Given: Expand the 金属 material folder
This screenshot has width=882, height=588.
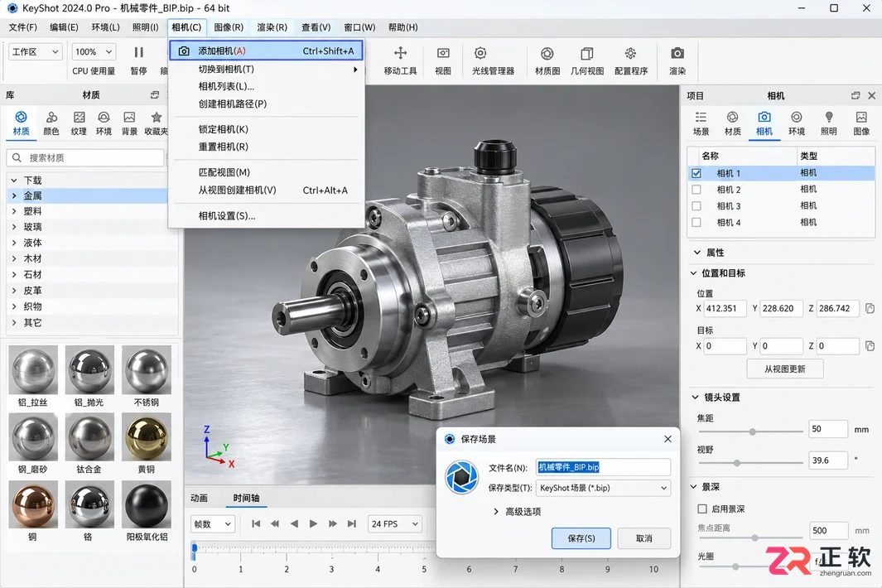Looking at the screenshot, I should pyautogui.click(x=14, y=195).
